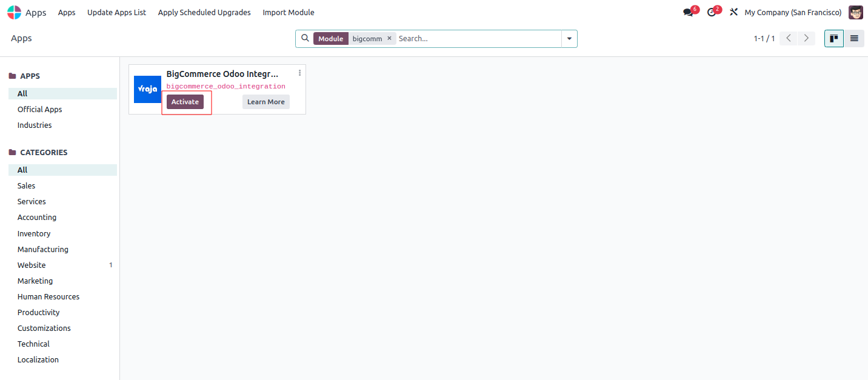This screenshot has height=380, width=868.
Task: Activate the BigCommerce Odoo Integration module
Action: click(x=185, y=102)
